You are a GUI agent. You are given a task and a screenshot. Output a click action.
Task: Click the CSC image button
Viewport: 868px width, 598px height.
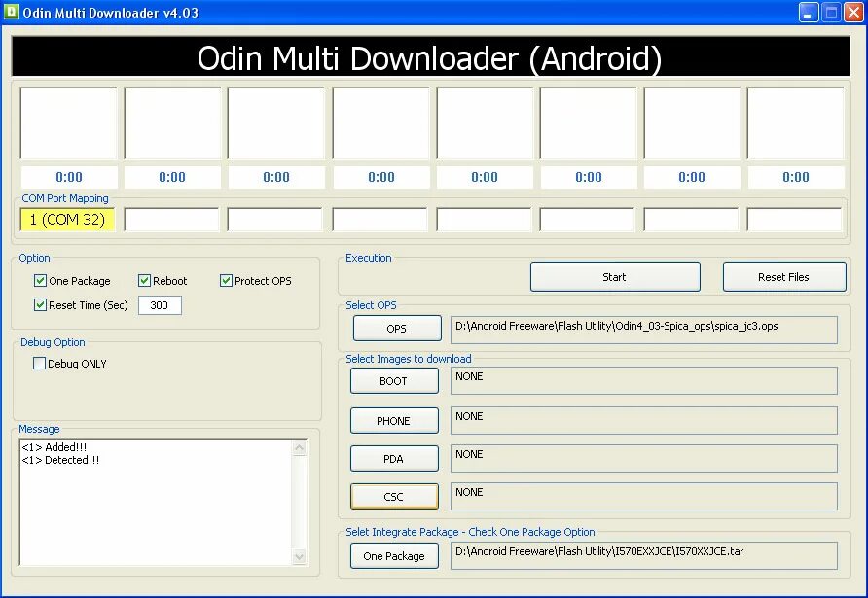394,497
